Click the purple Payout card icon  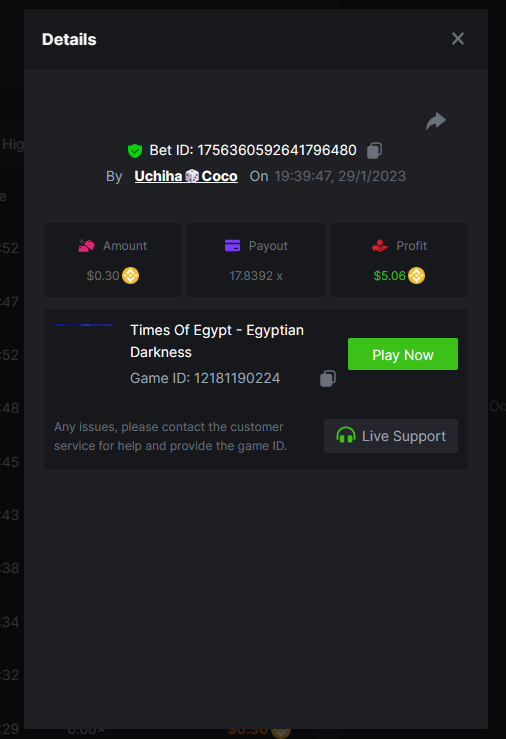tap(232, 246)
